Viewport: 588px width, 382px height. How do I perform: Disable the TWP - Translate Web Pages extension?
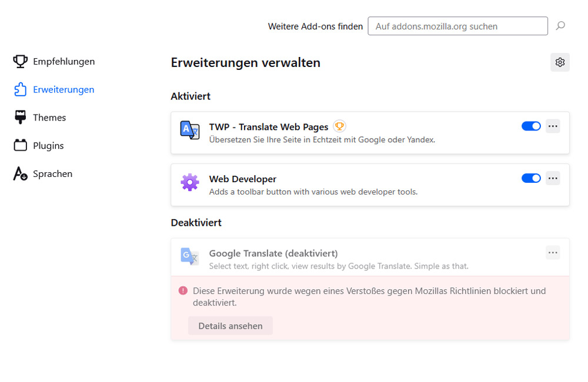(x=531, y=126)
